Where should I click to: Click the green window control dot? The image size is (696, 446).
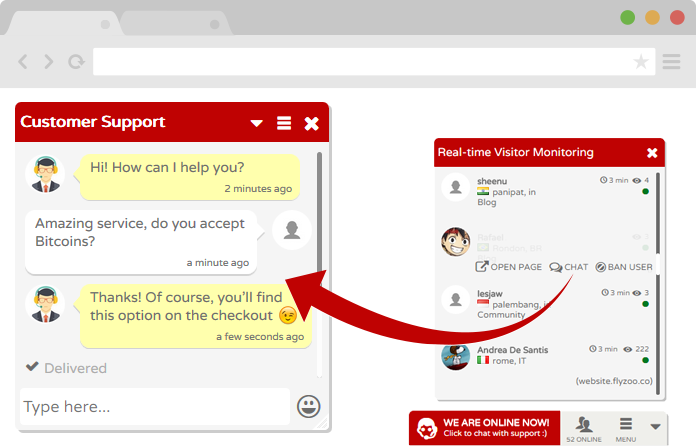point(628,17)
